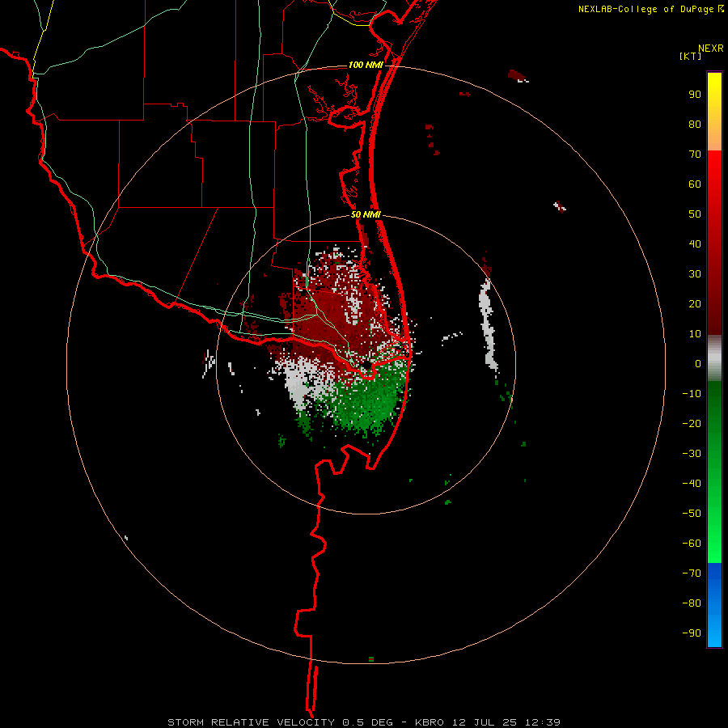Click the -80 value on the velocity scale
The width and height of the screenshot is (728, 728).
pyautogui.click(x=692, y=603)
